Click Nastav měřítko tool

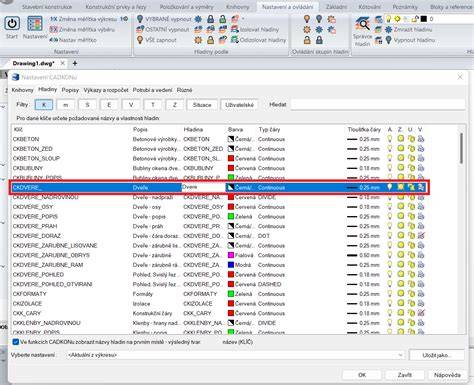click(x=73, y=40)
